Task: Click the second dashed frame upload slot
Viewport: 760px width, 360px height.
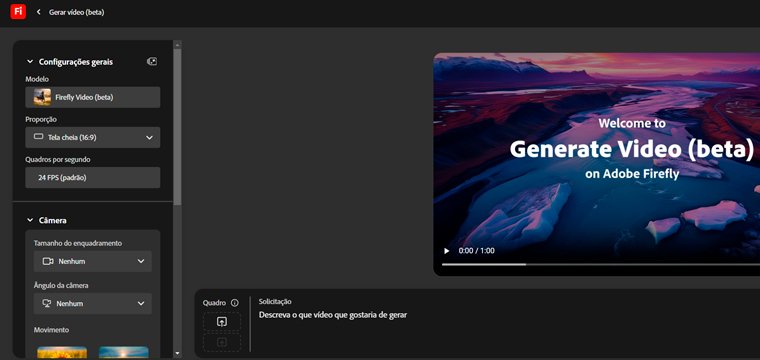Action: 222,343
